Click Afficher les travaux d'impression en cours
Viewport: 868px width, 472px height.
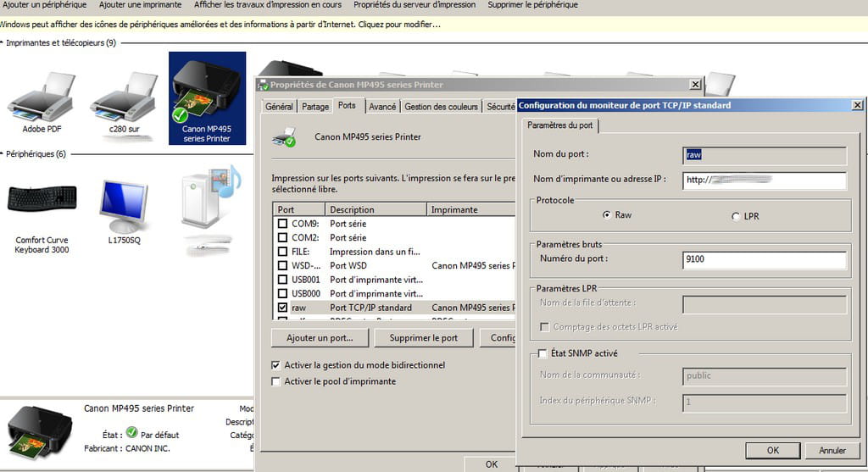268,4
